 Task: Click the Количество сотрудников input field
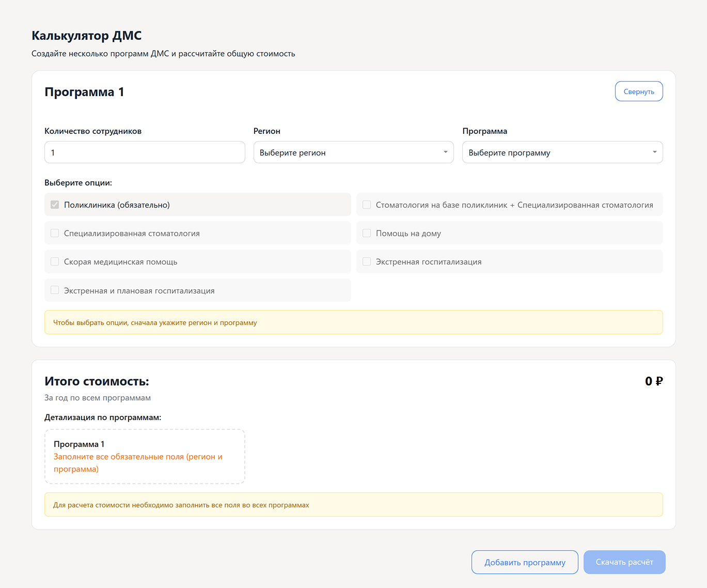click(x=145, y=152)
